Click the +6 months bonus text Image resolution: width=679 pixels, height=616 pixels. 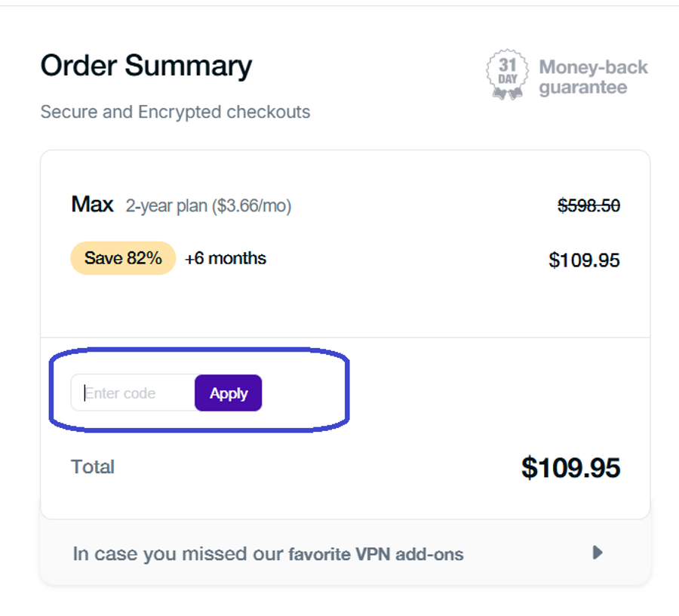226,258
